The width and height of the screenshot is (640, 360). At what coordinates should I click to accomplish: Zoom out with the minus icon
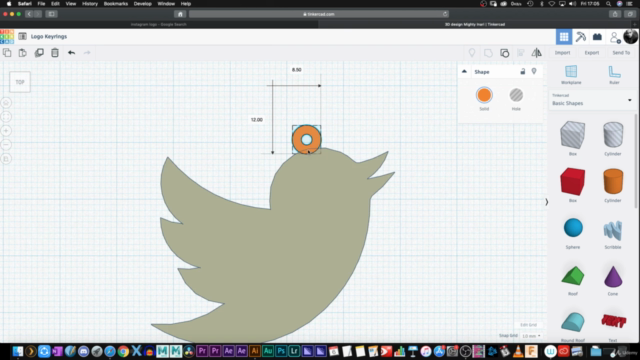pyautogui.click(x=6, y=144)
